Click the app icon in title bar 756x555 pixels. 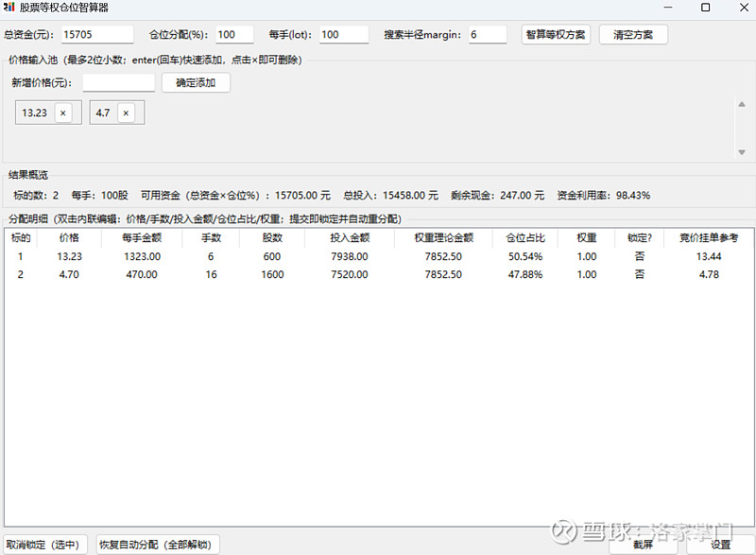[x=9, y=8]
